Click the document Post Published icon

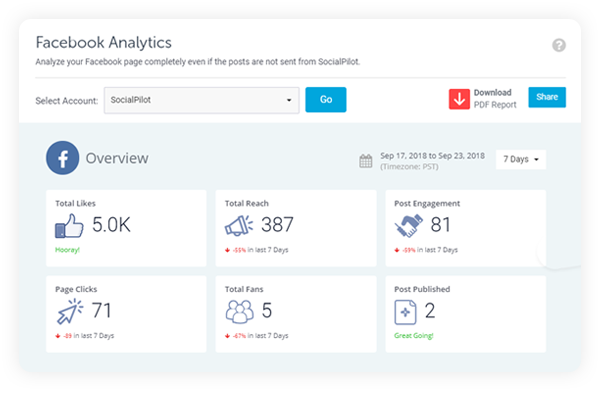tap(405, 312)
